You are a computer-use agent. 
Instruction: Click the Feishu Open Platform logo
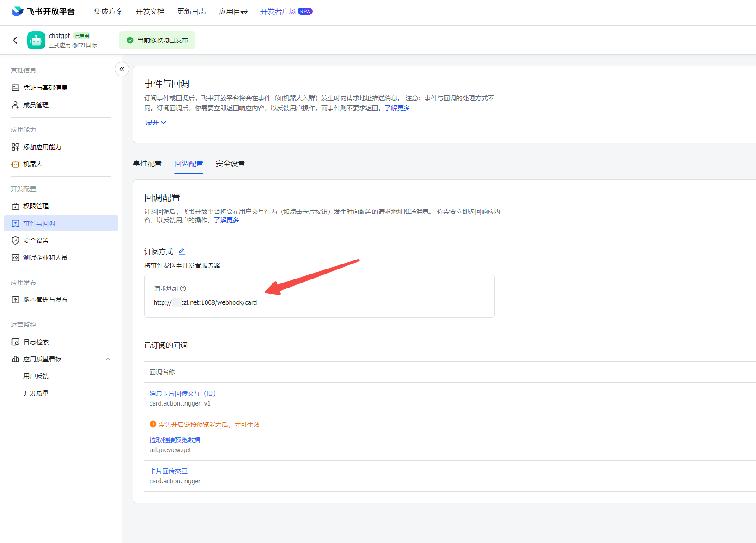(x=43, y=11)
